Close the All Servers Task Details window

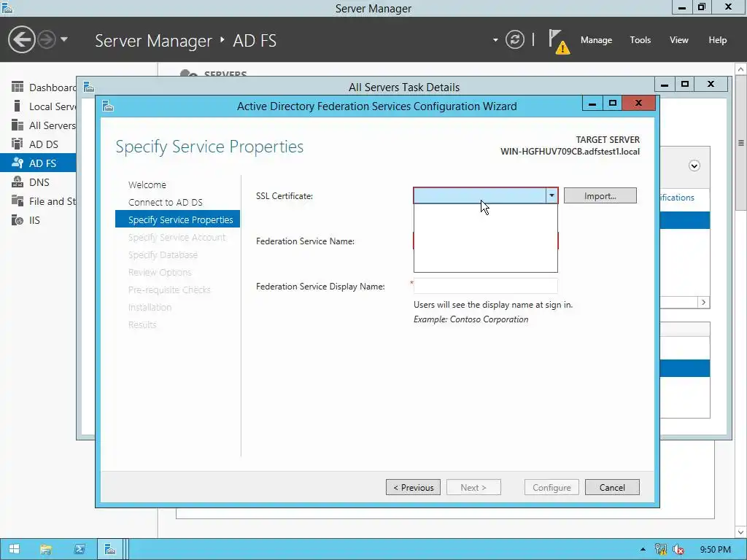[711, 85]
